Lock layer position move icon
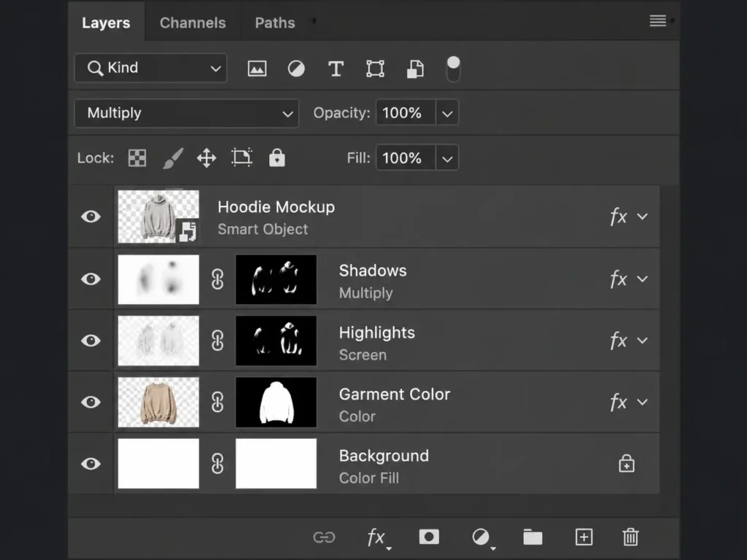The width and height of the screenshot is (747, 560). [206, 158]
